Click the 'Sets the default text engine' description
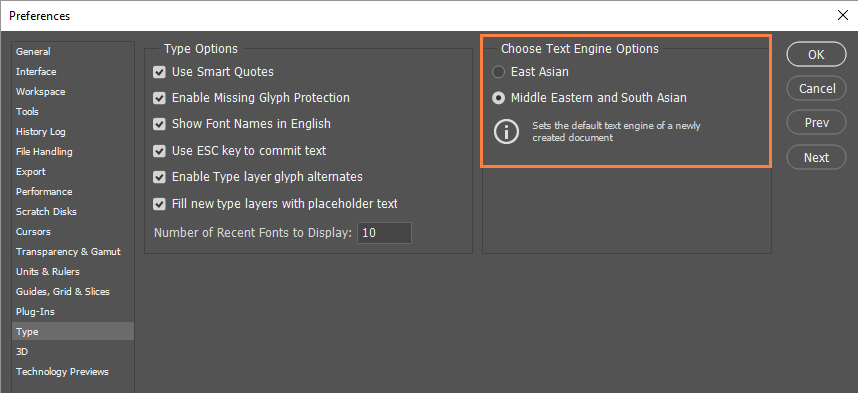Image resolution: width=858 pixels, height=393 pixels. (616, 132)
